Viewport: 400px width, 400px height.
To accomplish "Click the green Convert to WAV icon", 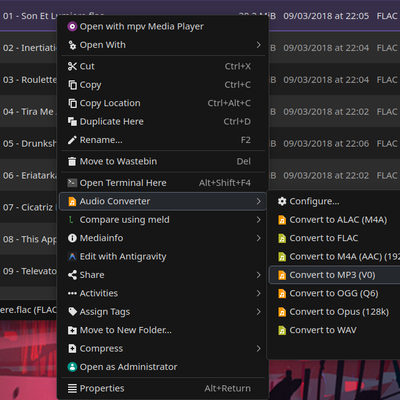I will 282,330.
